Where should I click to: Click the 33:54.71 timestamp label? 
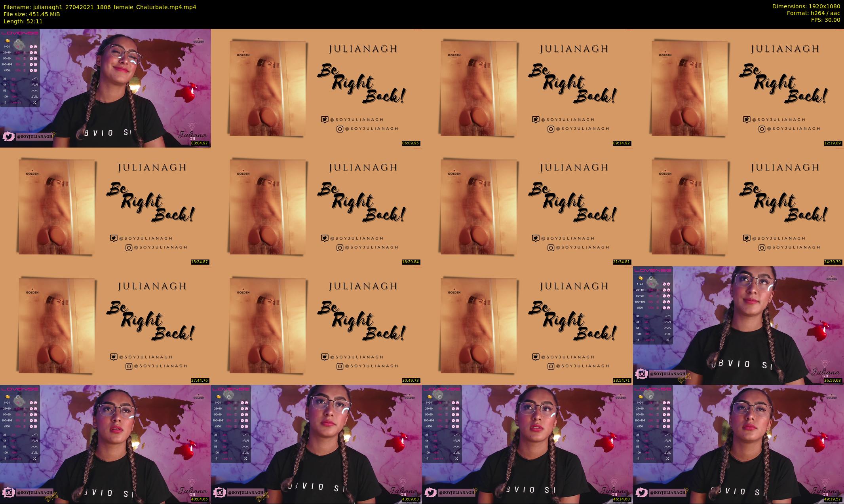point(622,381)
